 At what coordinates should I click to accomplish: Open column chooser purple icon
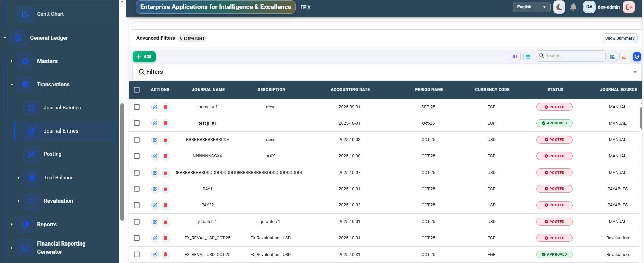515,57
